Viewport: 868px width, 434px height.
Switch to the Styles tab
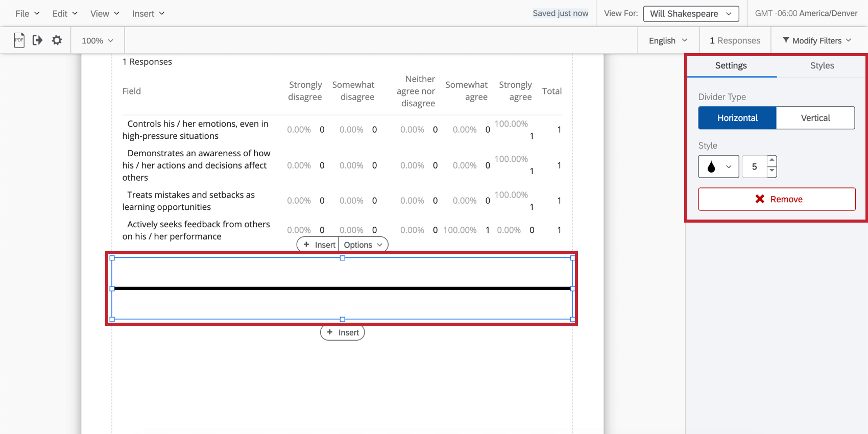coord(822,66)
